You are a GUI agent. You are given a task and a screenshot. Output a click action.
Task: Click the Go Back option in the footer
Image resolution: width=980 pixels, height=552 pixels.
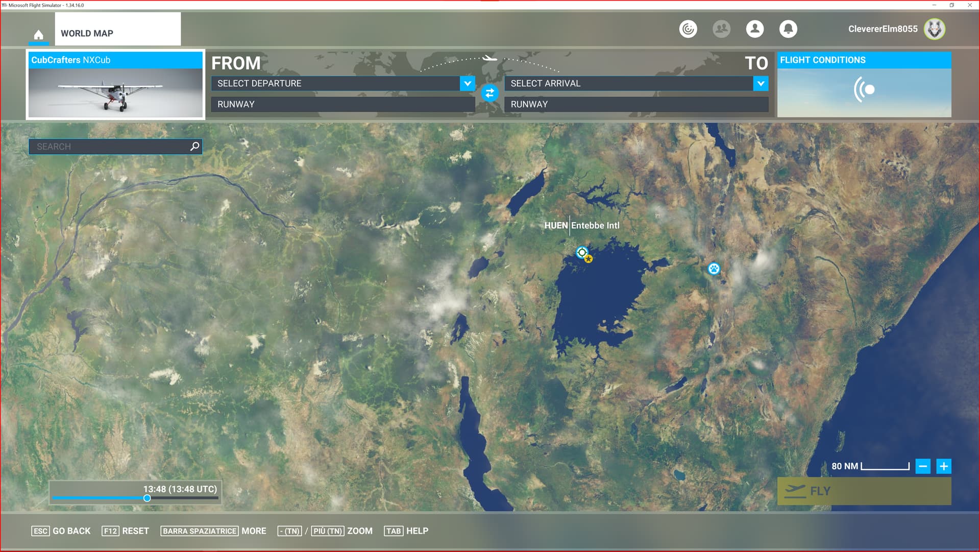point(61,531)
